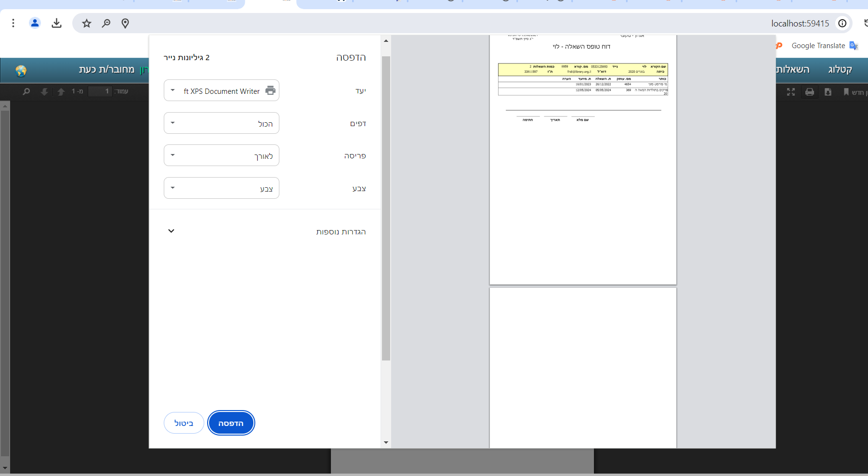Bookmark this page with the star icon
Image resolution: width=868 pixels, height=476 pixels.
click(87, 23)
